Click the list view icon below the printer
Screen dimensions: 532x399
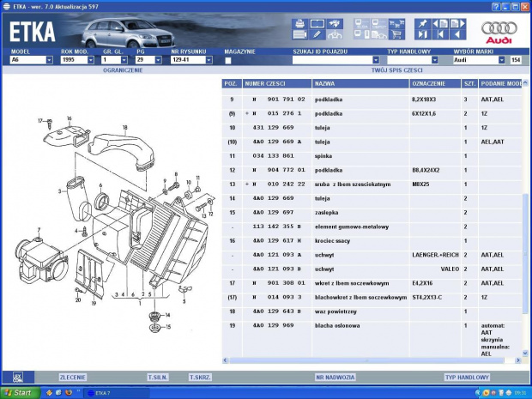click(299, 34)
